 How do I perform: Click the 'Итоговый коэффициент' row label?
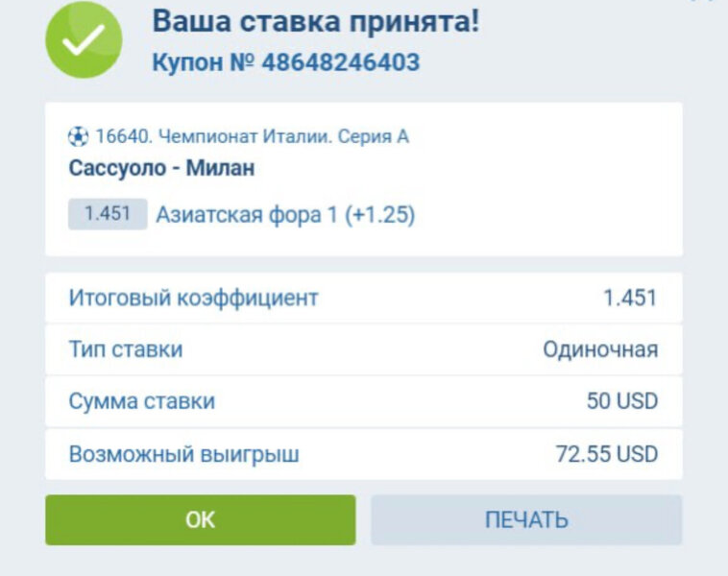[x=193, y=298]
